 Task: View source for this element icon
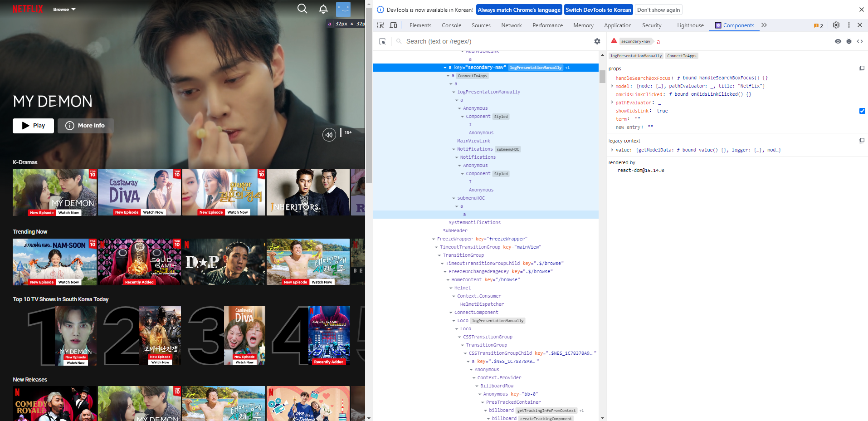[860, 41]
